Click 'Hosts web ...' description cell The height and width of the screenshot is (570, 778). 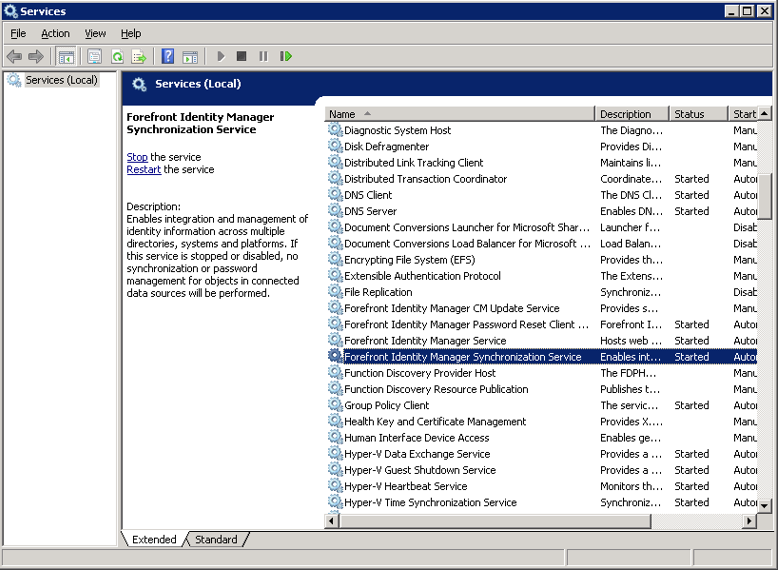click(x=631, y=340)
